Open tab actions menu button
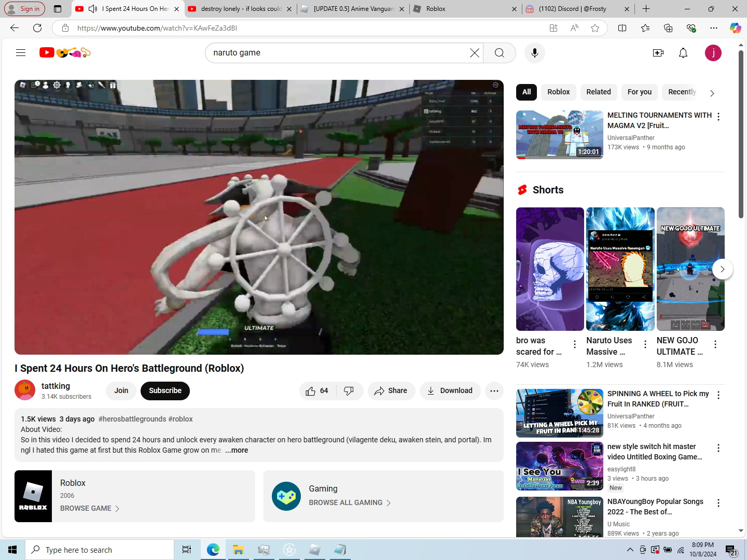 (58, 9)
